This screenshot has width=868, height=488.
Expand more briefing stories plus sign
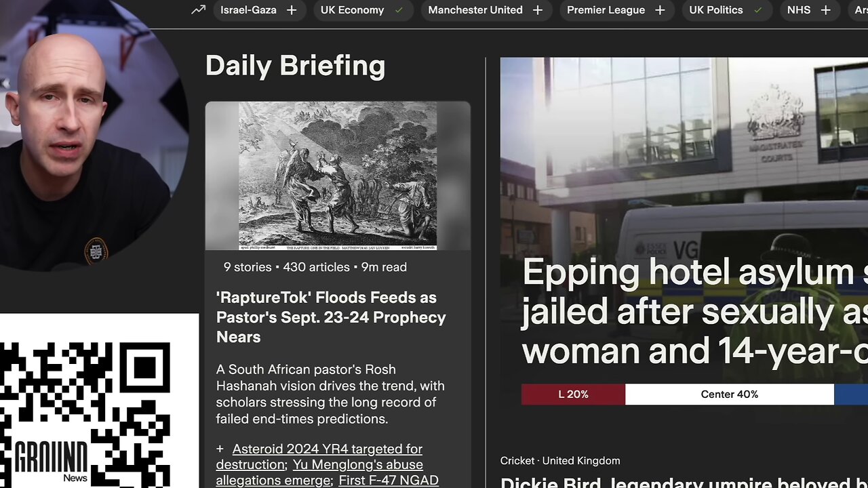tap(220, 449)
